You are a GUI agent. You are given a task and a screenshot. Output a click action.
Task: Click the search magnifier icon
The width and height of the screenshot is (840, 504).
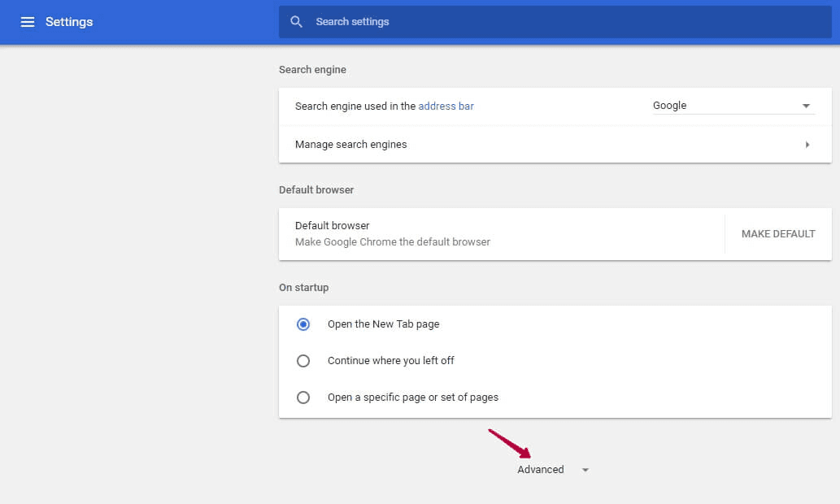295,22
